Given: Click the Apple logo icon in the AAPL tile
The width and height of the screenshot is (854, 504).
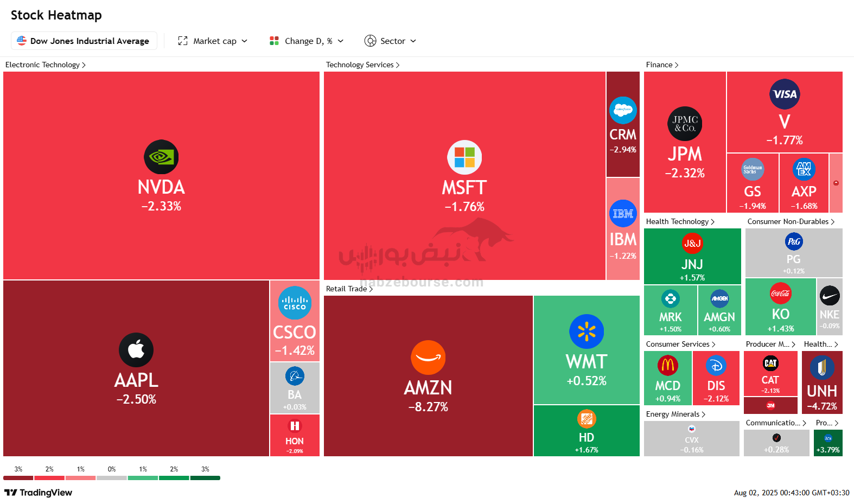Looking at the screenshot, I should pyautogui.click(x=136, y=350).
